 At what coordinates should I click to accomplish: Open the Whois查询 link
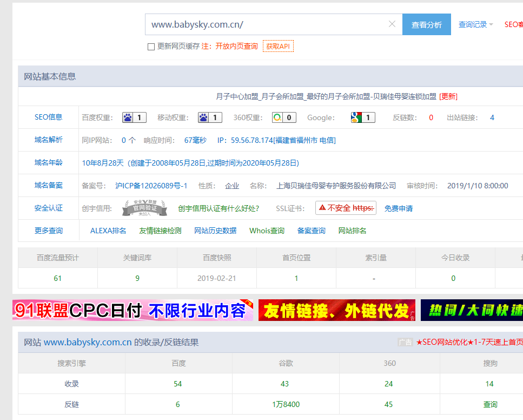coord(267,231)
